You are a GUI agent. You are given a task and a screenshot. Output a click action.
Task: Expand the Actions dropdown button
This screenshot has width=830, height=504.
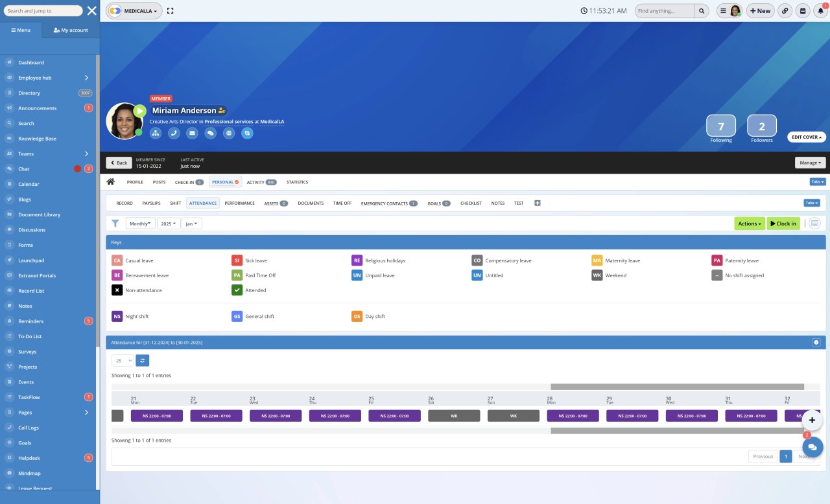click(x=749, y=223)
